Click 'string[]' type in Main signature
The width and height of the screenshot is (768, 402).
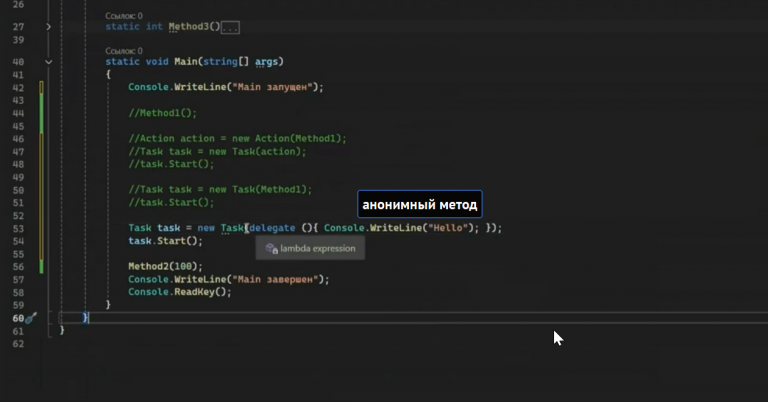(x=226, y=62)
